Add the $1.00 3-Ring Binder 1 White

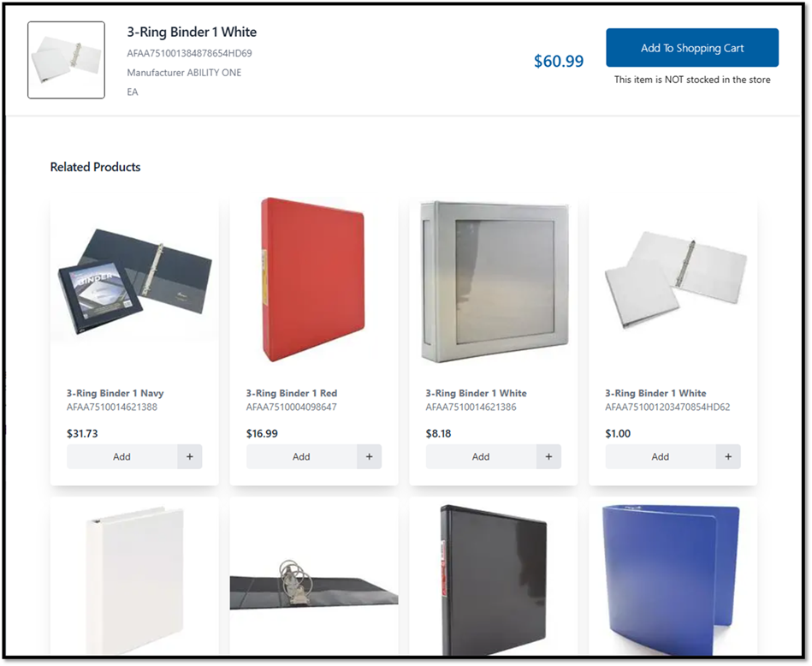[661, 456]
